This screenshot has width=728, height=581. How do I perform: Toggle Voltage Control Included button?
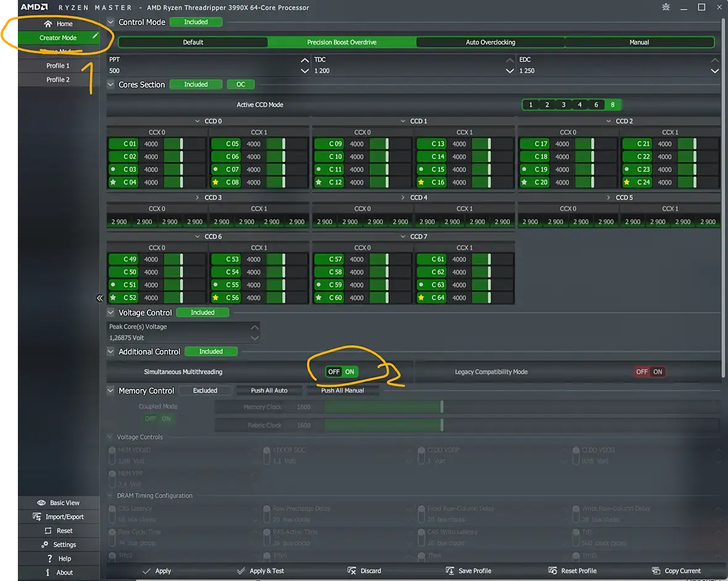point(203,312)
